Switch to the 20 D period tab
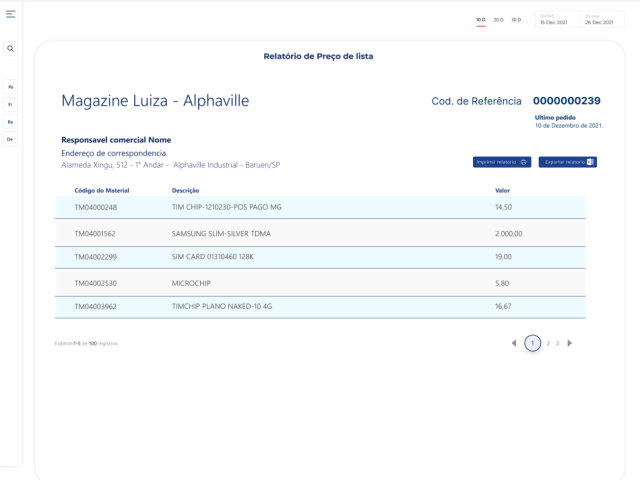This screenshot has height=480, width=640. coord(498,20)
